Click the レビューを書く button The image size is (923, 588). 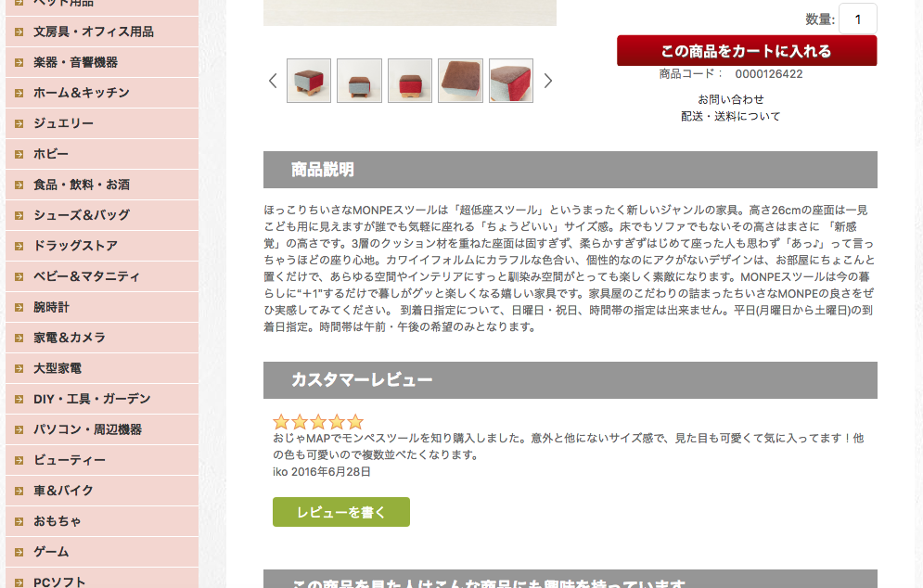(x=340, y=512)
